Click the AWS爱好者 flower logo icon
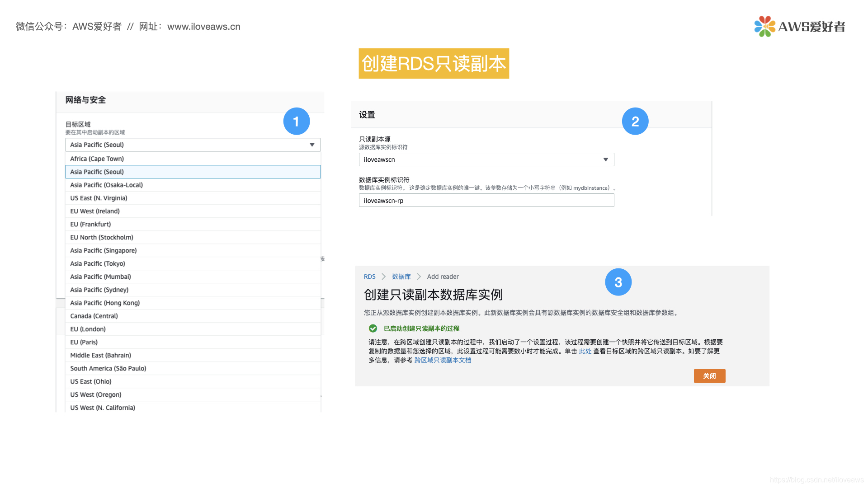 tap(764, 27)
